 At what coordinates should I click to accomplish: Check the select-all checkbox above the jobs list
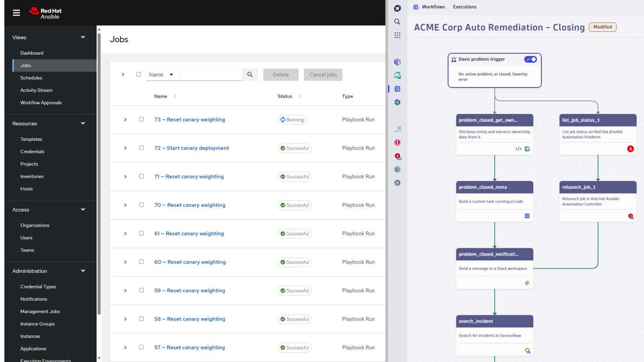138,74
